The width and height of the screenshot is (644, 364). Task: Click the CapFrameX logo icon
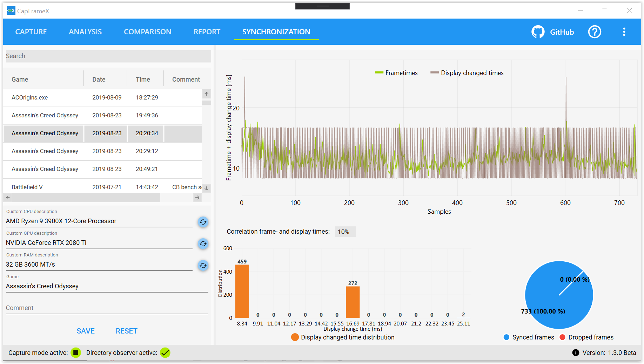click(11, 11)
